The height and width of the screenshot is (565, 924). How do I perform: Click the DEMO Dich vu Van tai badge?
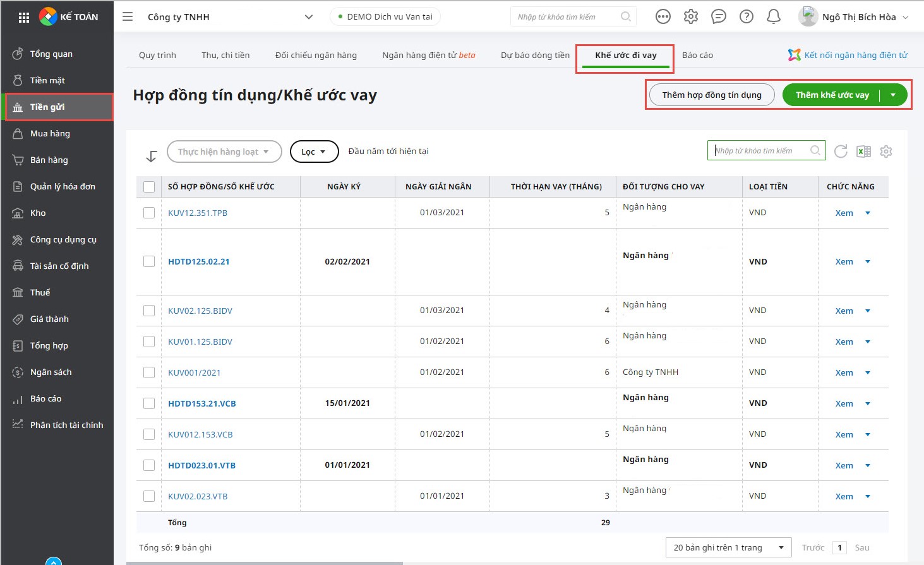(385, 17)
